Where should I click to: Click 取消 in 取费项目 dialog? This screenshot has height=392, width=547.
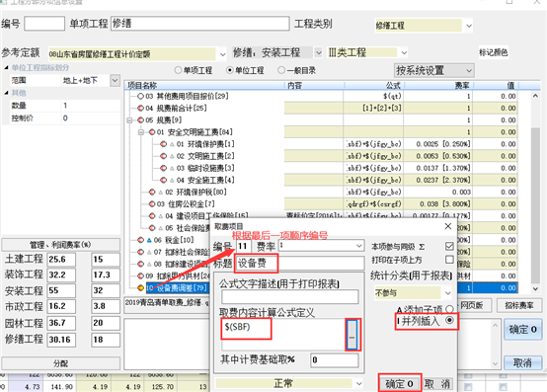pos(437,384)
